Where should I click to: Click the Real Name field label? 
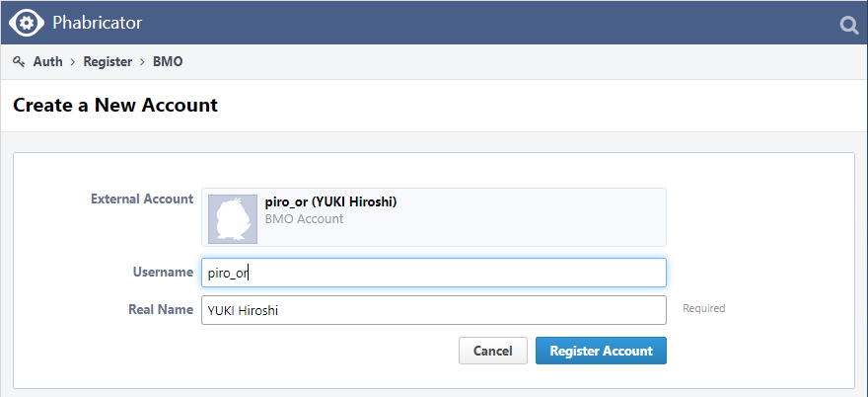point(161,309)
